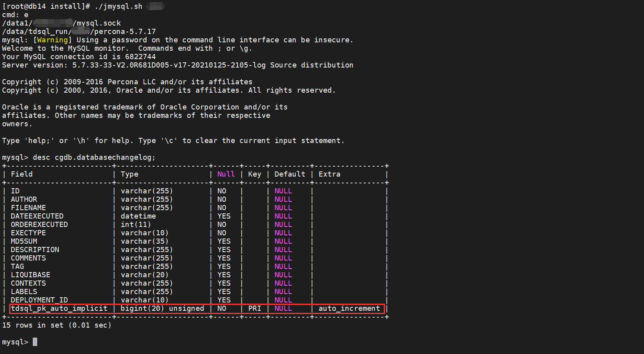Image resolution: width=644 pixels, height=354 pixels.
Task: Click NO in the ORDEREXECUTED row
Action: coord(222,225)
